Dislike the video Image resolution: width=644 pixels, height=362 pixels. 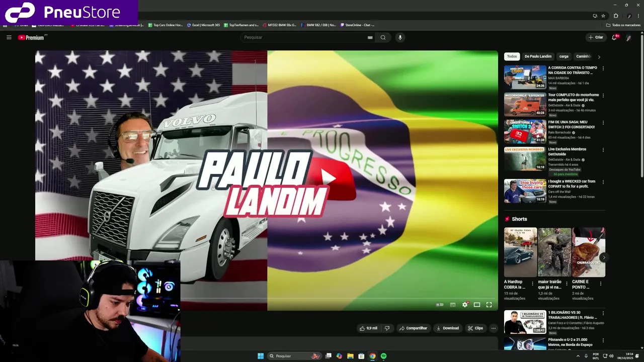coord(387,328)
